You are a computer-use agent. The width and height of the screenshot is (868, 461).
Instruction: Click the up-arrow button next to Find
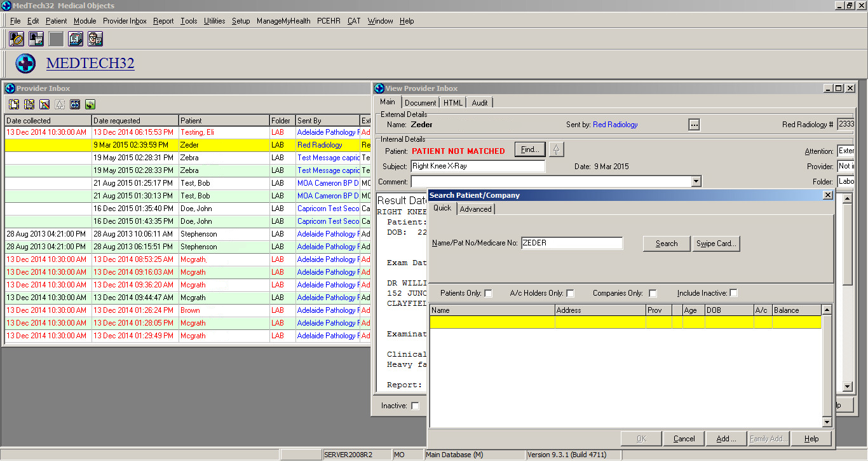click(557, 150)
